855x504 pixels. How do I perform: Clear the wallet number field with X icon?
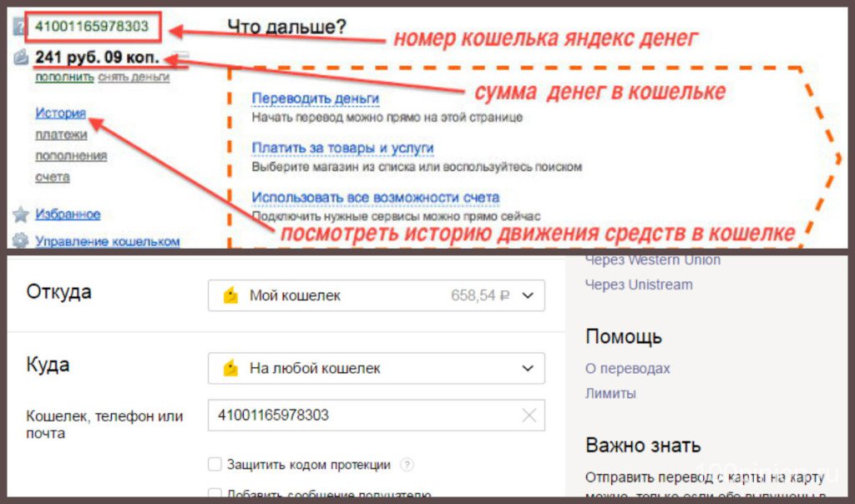[529, 415]
